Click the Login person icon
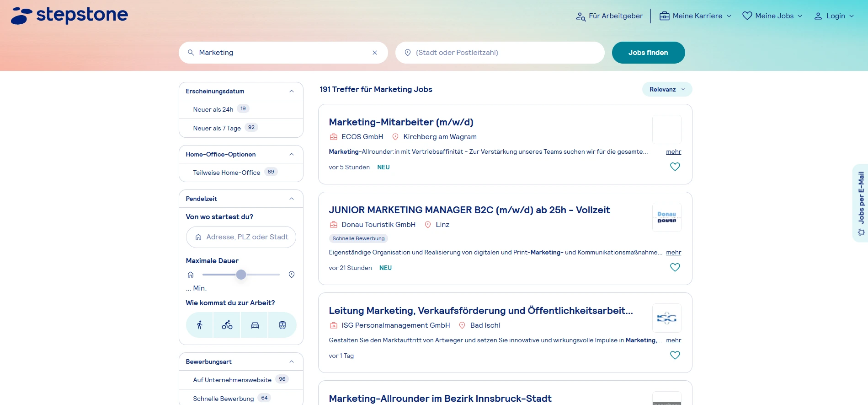868x405 pixels. (818, 16)
